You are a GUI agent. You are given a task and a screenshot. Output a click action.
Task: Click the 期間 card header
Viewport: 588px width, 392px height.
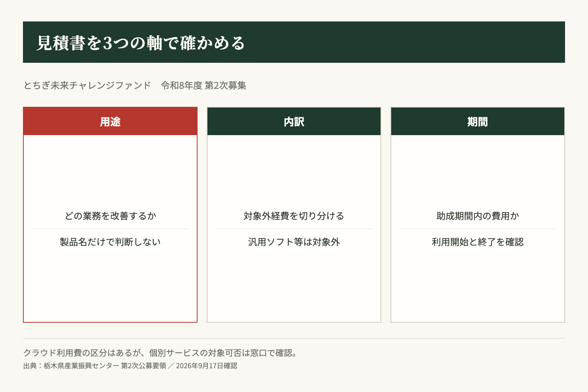coord(478,121)
